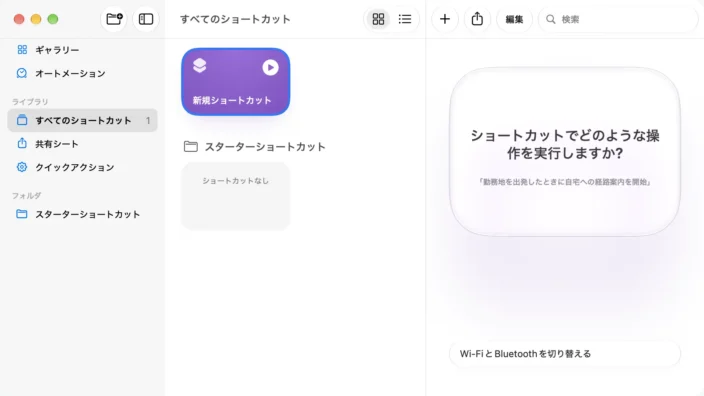The image size is (704, 396).
Task: Click the plus icon to add a shortcut
Action: 445,19
